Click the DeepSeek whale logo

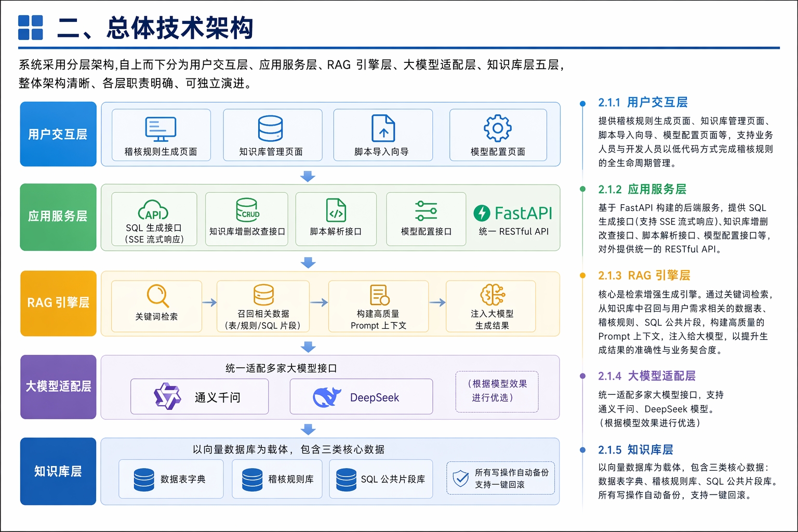point(327,397)
